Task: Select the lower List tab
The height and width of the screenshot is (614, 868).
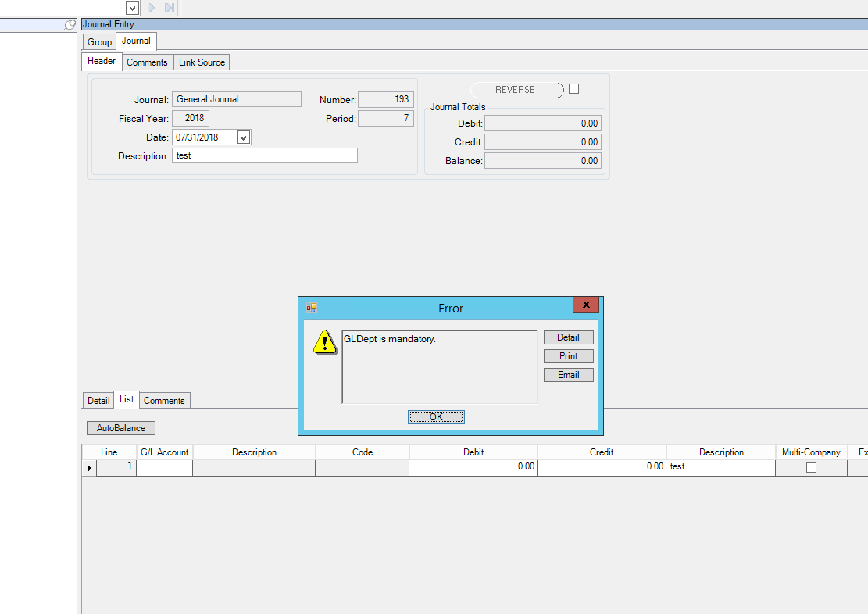Action: pos(127,399)
